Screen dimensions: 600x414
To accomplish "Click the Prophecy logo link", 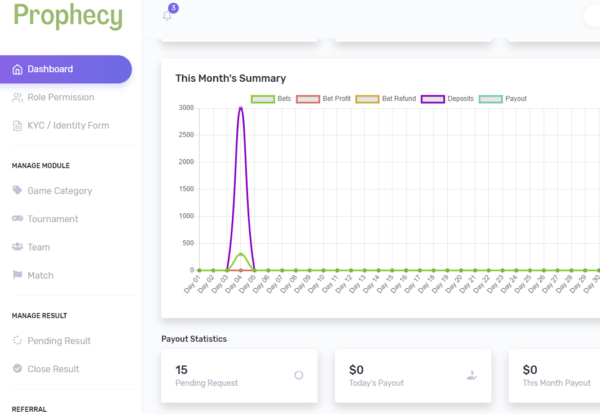I will click(62, 17).
